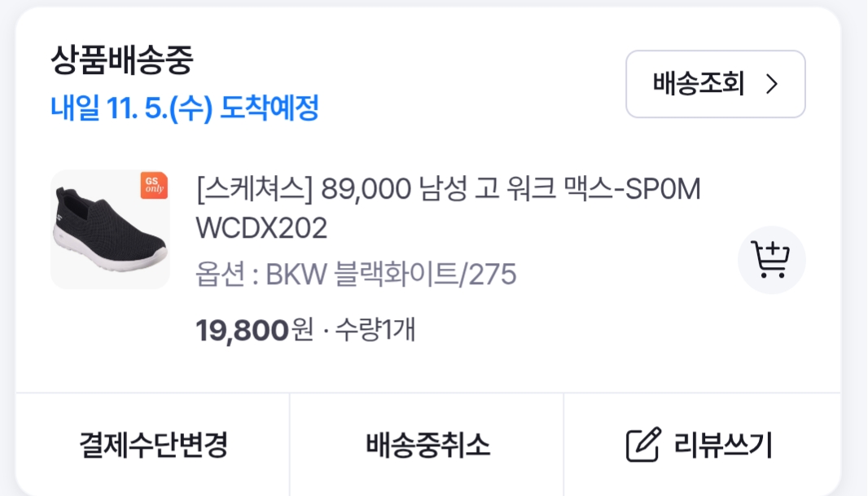Tap the orange GS only badge
The image size is (868, 496).
coord(154,185)
